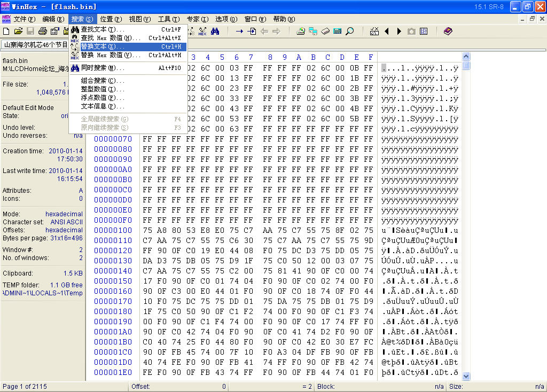Open the 帮助(H) menu
547x392 pixels.
pyautogui.click(x=284, y=19)
